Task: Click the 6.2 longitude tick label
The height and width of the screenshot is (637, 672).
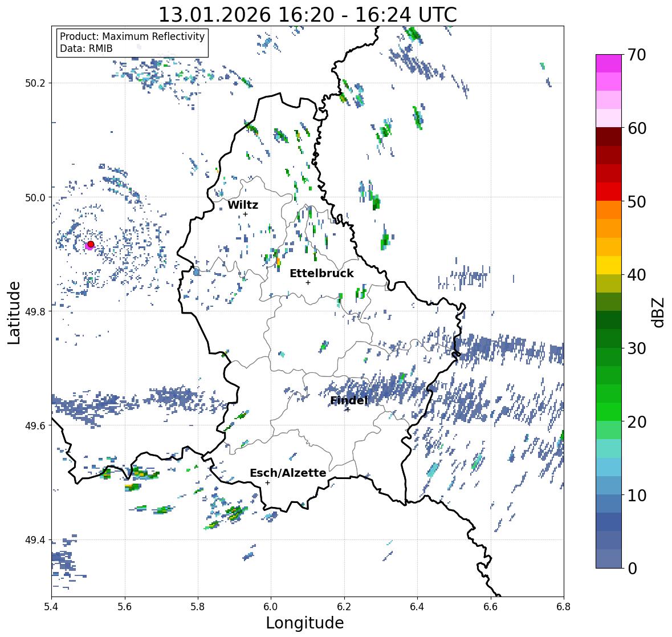Action: point(344,607)
